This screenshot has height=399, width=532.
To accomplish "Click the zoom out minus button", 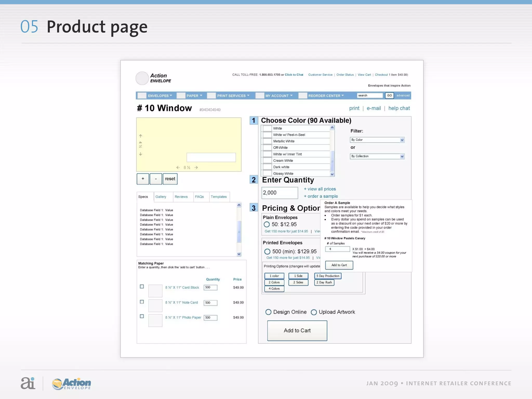I will 156,179.
